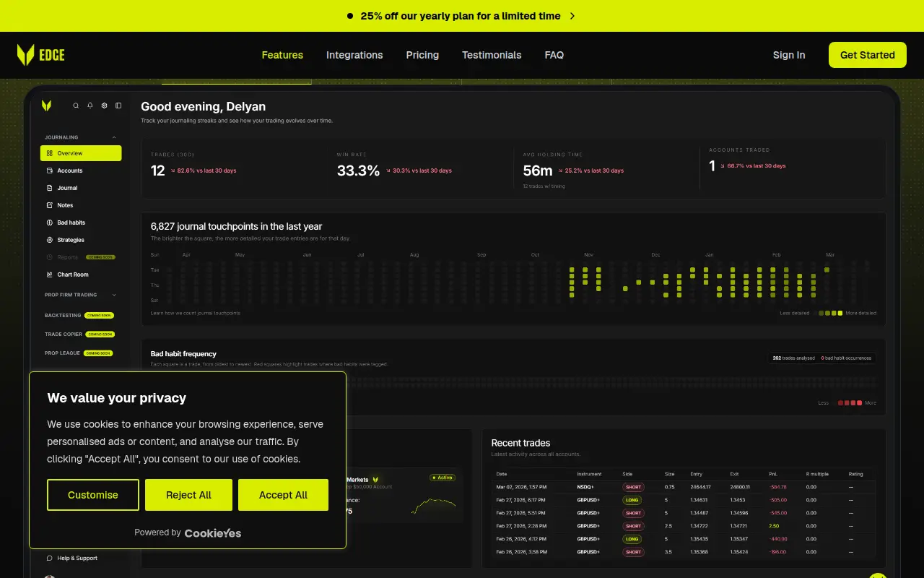Open Chart Room in the sidebar
Image resolution: width=924 pixels, height=578 pixels.
[x=81, y=275]
